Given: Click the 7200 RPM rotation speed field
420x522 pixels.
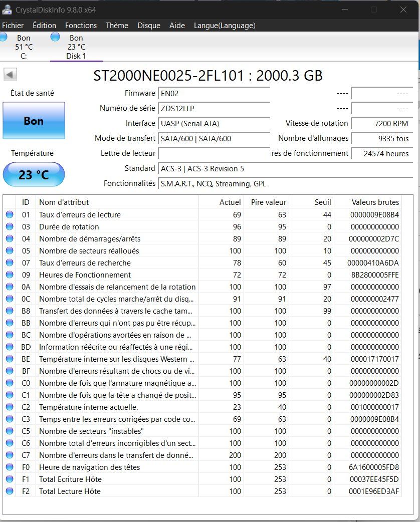Looking at the screenshot, I should pyautogui.click(x=382, y=124).
